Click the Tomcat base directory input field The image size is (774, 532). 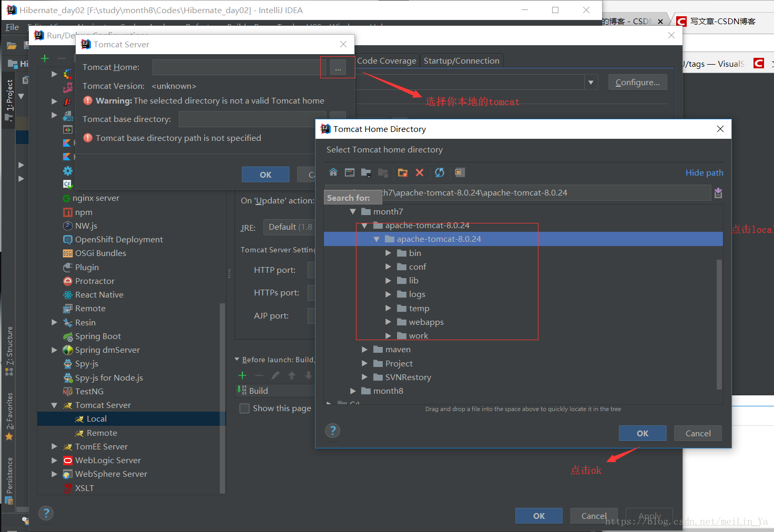coord(252,119)
